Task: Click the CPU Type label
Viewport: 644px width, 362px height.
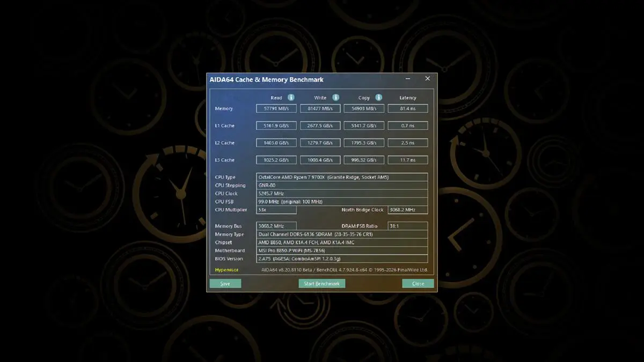Action: point(225,177)
